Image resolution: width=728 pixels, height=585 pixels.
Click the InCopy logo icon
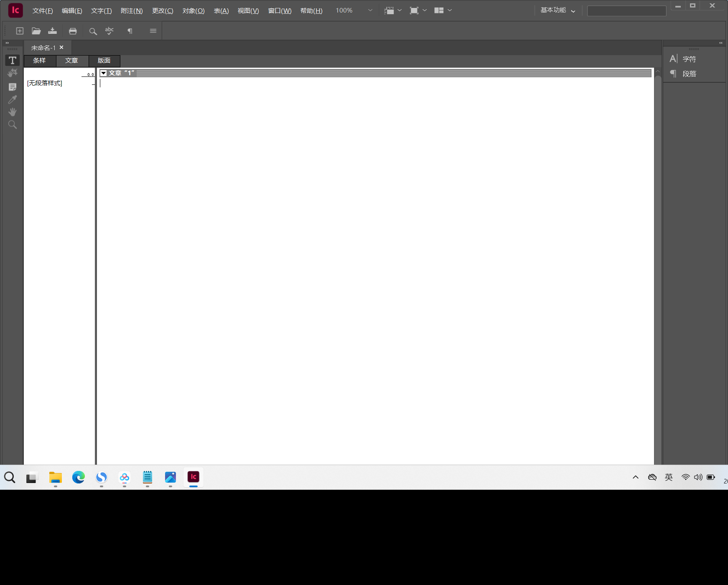coord(15,10)
